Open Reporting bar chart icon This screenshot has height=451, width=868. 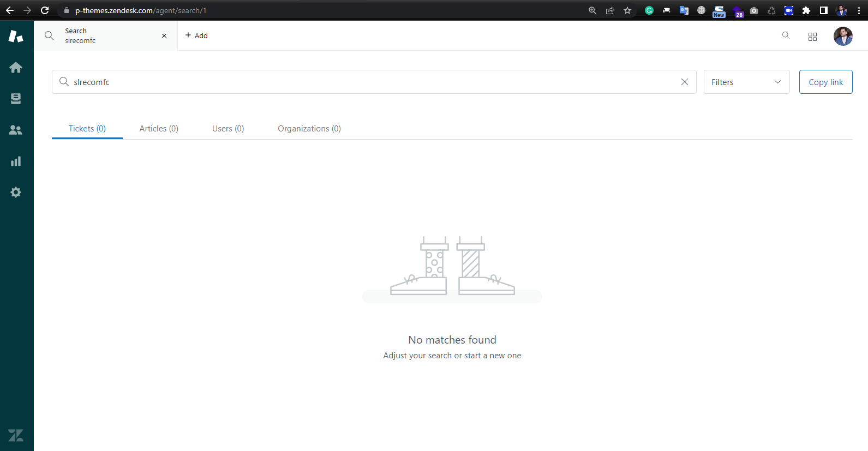pyautogui.click(x=16, y=161)
